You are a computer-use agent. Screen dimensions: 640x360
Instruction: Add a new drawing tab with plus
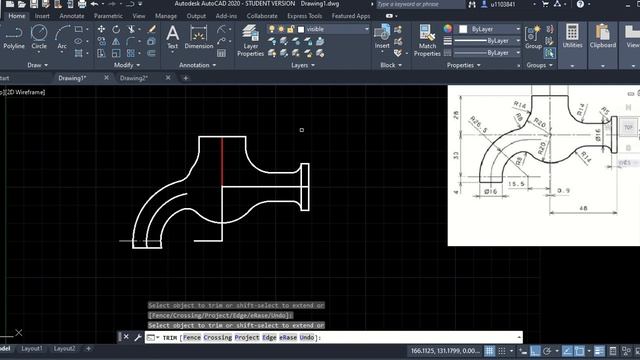coord(186,78)
